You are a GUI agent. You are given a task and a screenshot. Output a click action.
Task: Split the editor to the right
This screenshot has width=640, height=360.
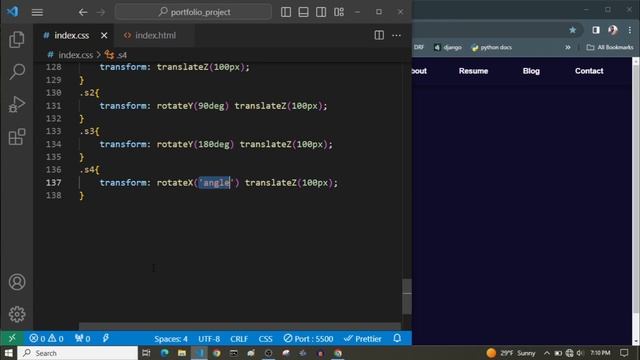tap(379, 36)
